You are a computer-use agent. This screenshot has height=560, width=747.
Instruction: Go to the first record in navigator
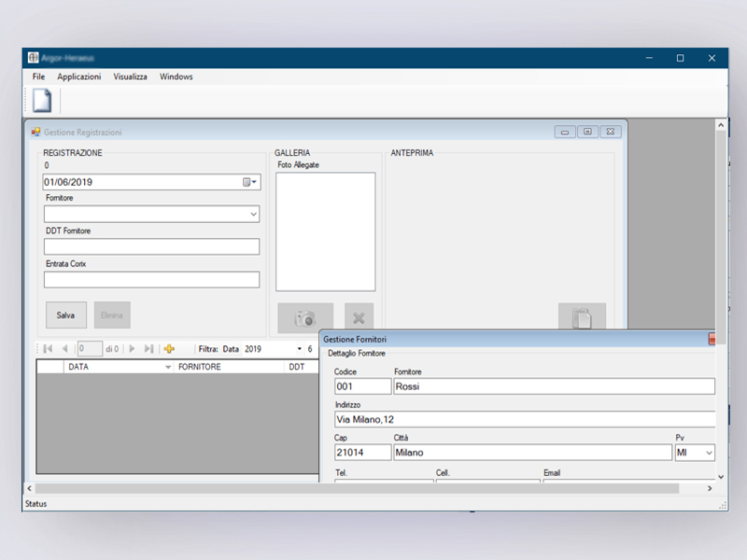click(47, 349)
